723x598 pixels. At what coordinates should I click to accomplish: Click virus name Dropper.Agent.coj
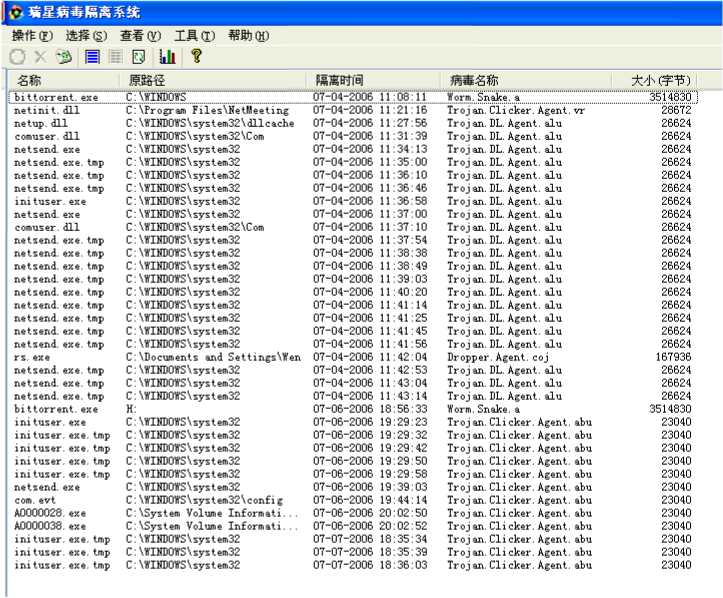tap(498, 357)
